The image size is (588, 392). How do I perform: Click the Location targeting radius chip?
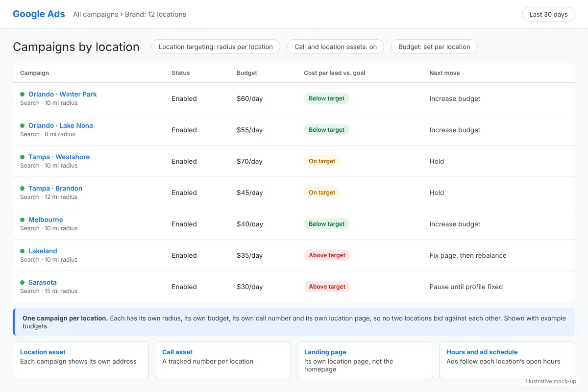pos(216,47)
